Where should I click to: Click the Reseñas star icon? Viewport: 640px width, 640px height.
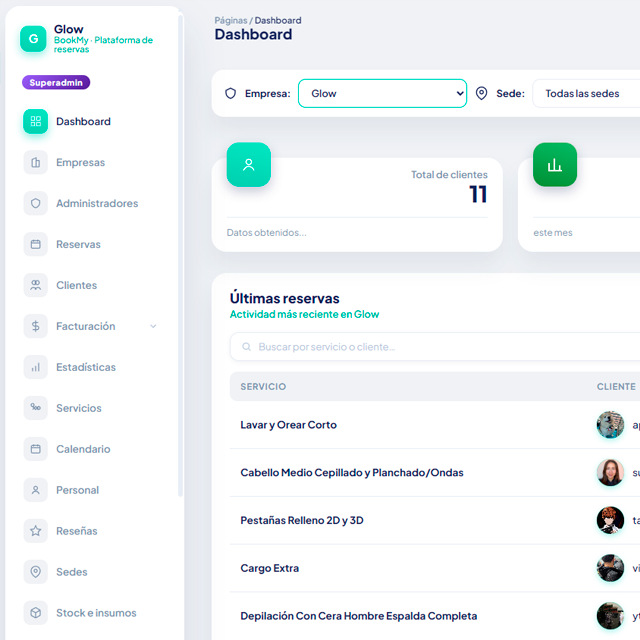pyautogui.click(x=36, y=531)
